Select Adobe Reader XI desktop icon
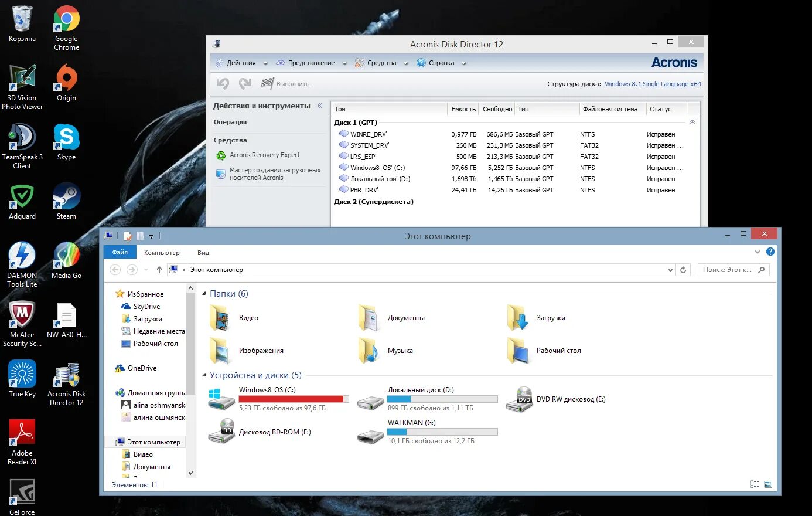 pos(22,443)
